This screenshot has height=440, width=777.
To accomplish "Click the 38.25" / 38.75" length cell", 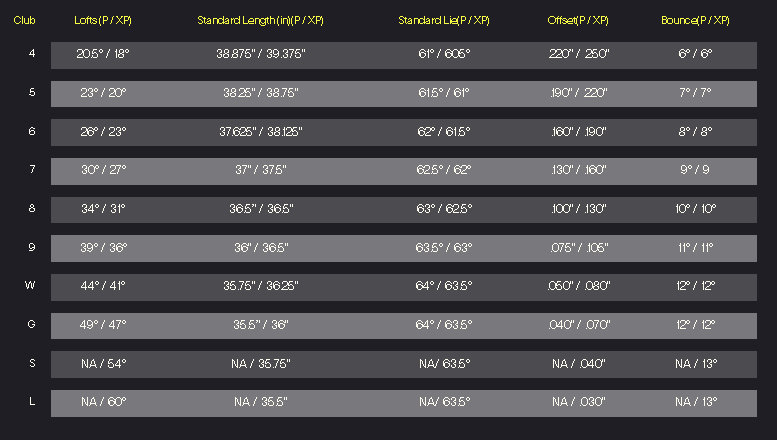I will 261,93.
